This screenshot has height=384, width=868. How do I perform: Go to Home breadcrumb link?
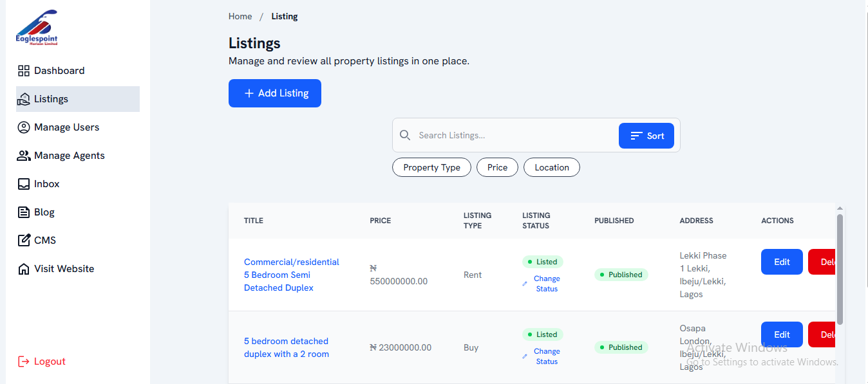(x=240, y=16)
